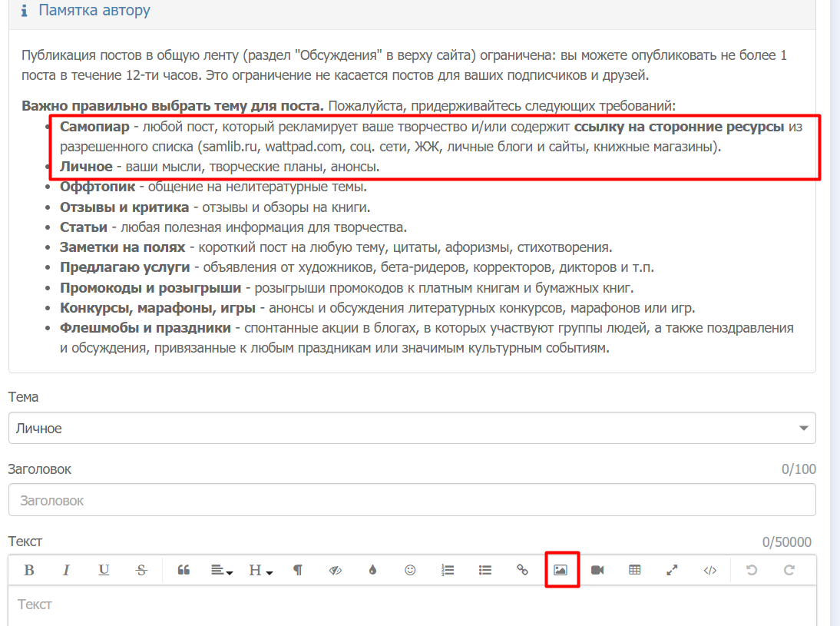Redo the last editor action
Viewport: 840px width, 626px height.
789,570
